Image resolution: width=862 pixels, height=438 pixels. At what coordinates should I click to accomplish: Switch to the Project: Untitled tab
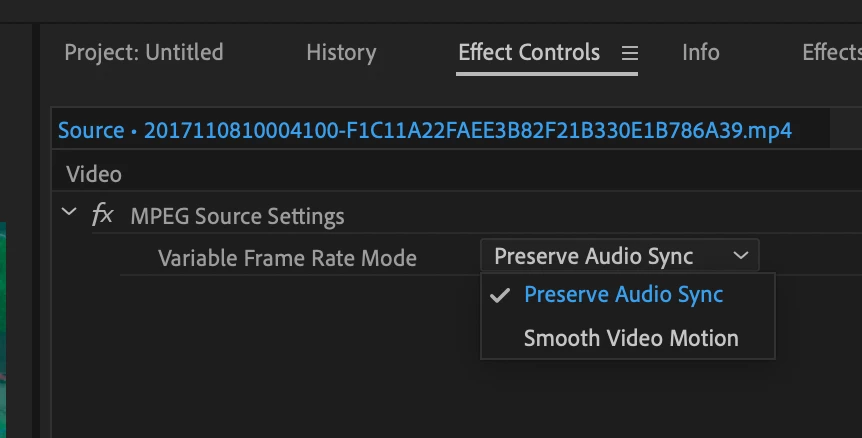pyautogui.click(x=144, y=52)
